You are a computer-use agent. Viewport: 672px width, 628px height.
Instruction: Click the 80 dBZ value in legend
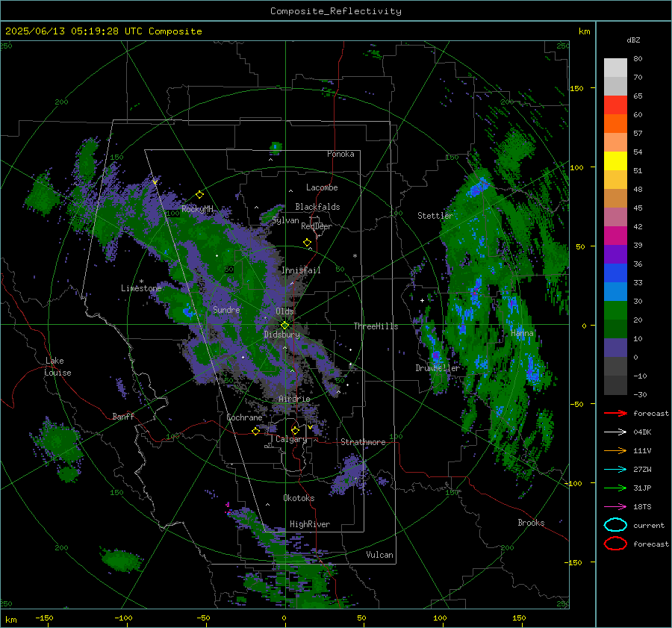[638, 59]
